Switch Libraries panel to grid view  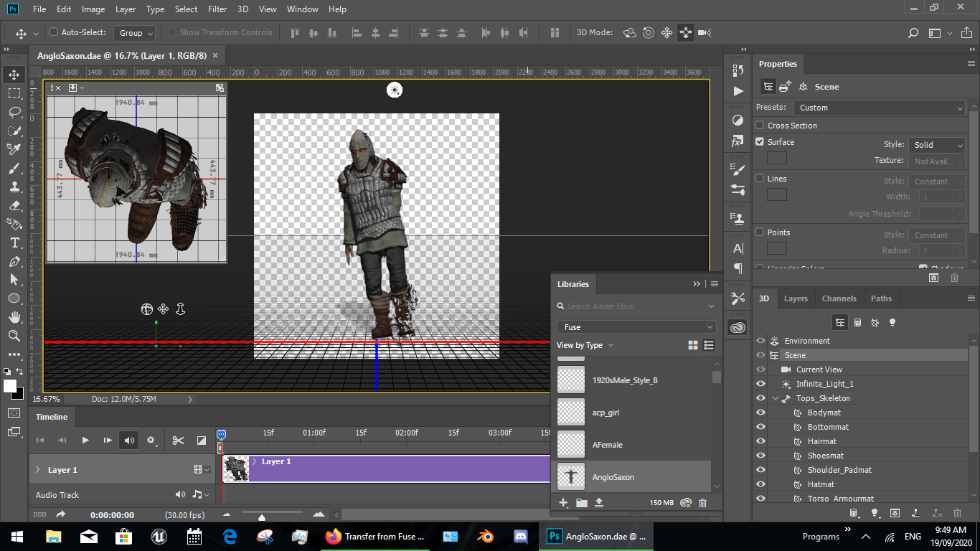(x=692, y=345)
